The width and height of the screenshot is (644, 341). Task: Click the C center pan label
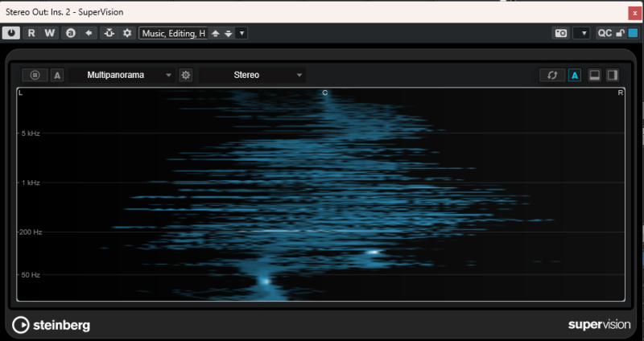tap(325, 92)
